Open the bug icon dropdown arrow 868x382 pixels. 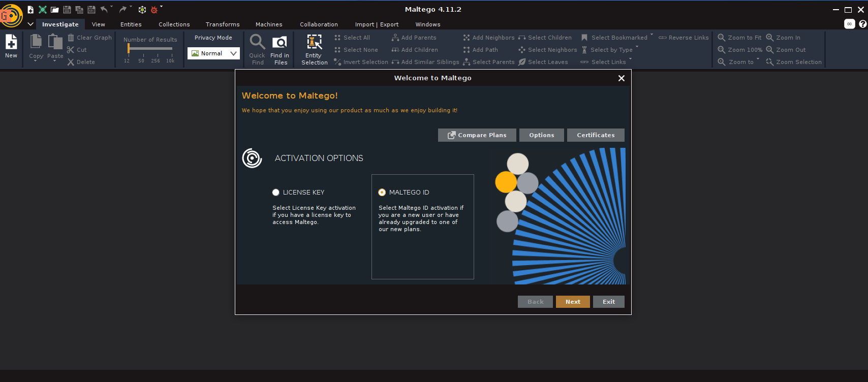[161, 7]
